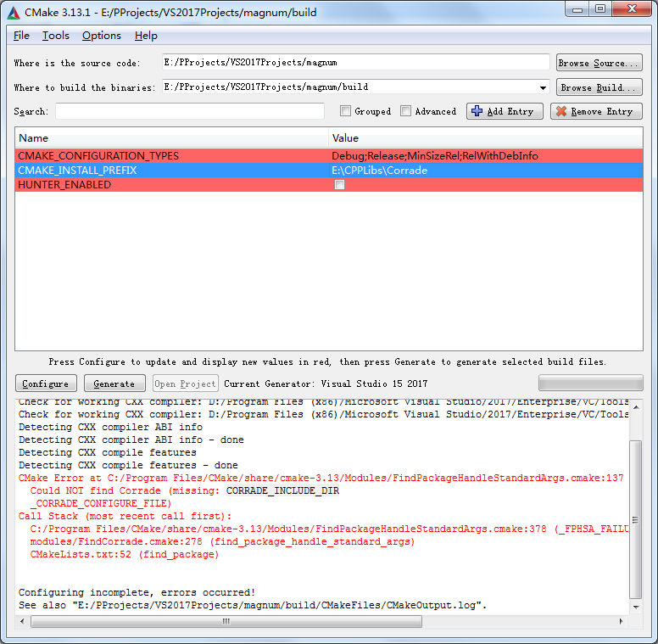Screen dimensions: 658x644
Task: Click the red X Remove Entry icon
Action: click(561, 111)
